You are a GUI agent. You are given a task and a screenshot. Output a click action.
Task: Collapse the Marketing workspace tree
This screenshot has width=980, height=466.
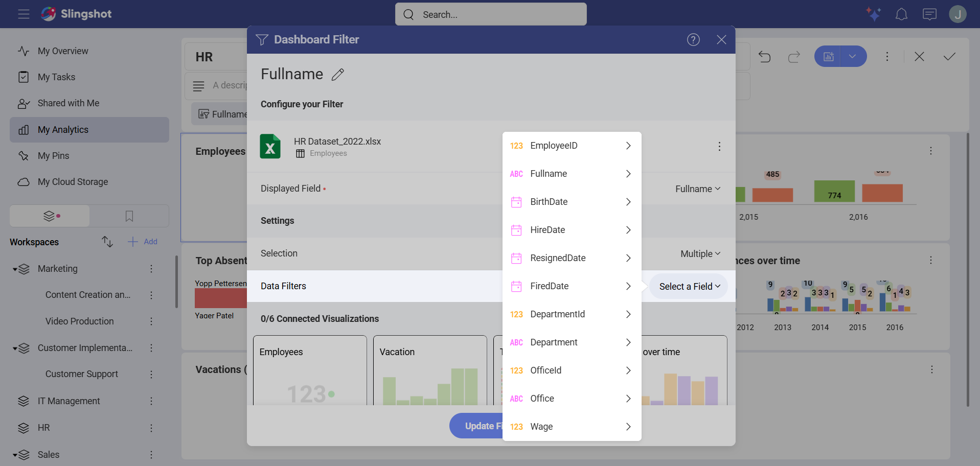15,269
